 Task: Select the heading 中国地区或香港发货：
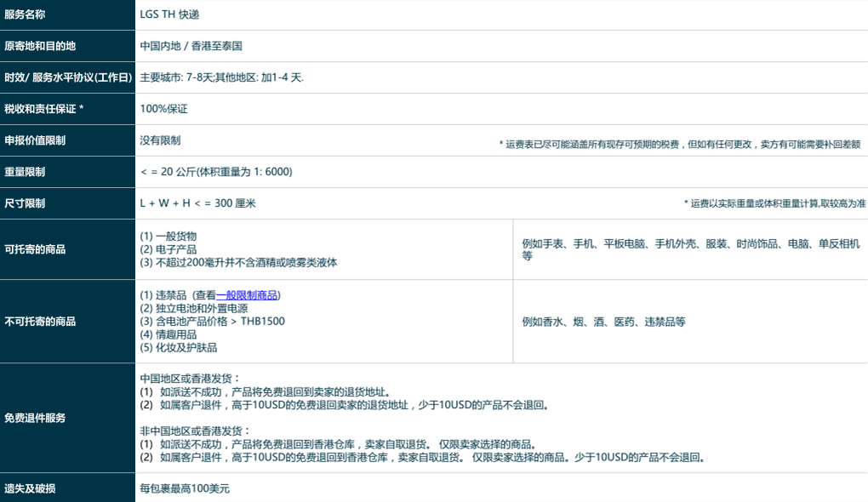191,379
